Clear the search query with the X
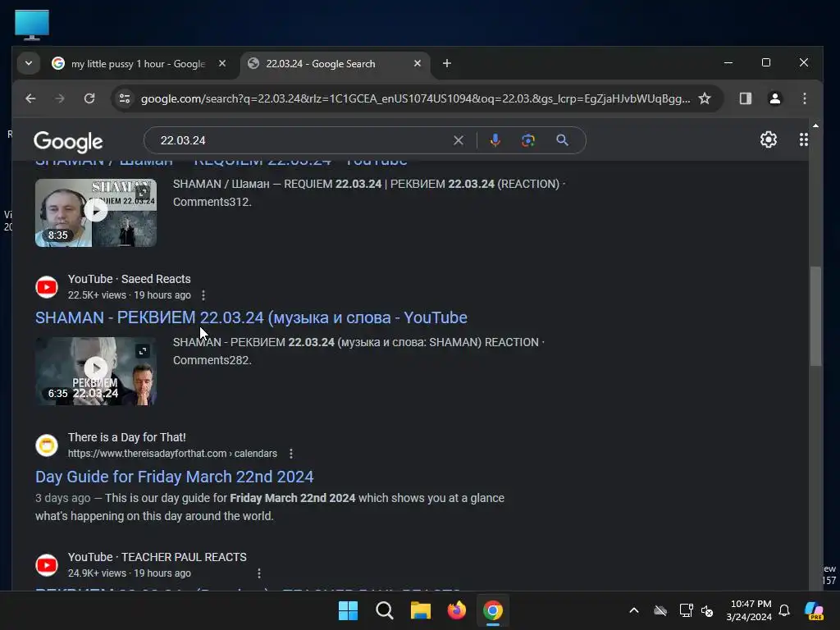 [x=458, y=140]
